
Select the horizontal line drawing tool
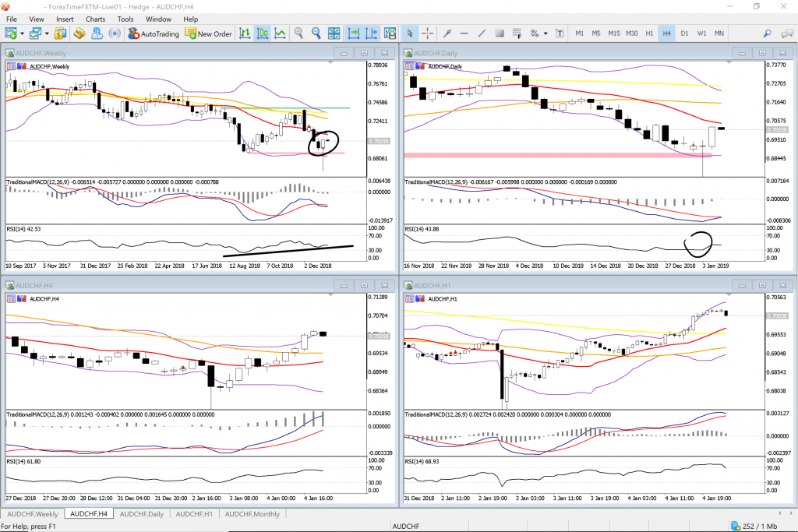(x=464, y=33)
